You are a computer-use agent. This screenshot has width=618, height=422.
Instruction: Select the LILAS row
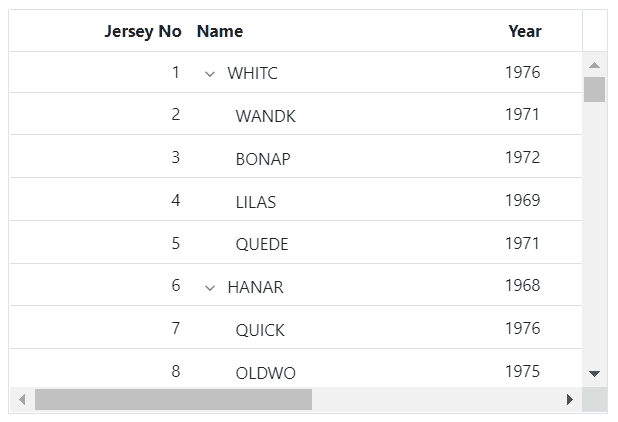pyautogui.click(x=256, y=202)
